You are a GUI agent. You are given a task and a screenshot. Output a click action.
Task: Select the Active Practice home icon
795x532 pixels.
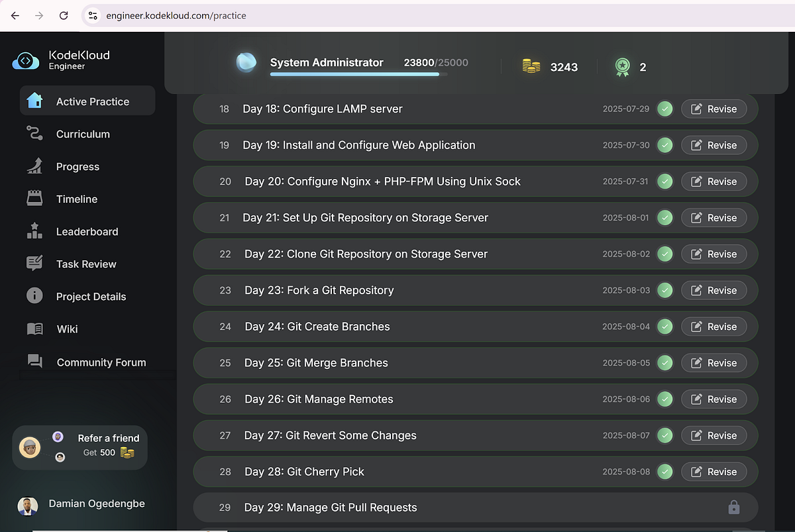pos(34,101)
